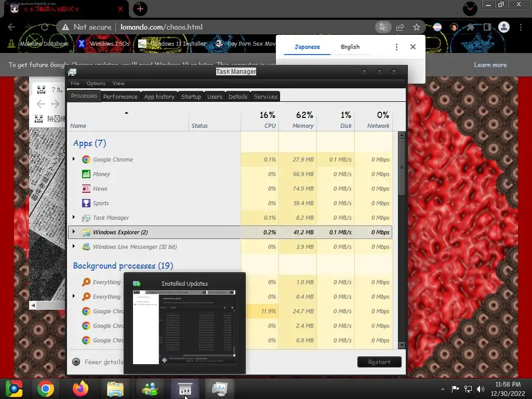Click the Restart button
Image resolution: width=532 pixels, height=399 pixels.
point(379,362)
